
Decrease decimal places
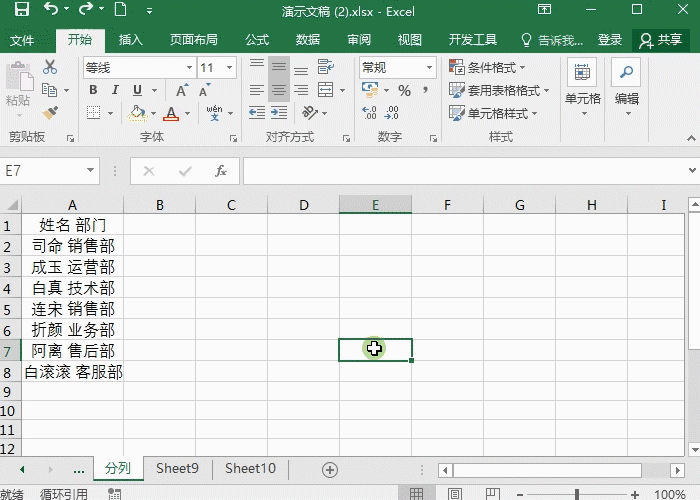pos(392,113)
